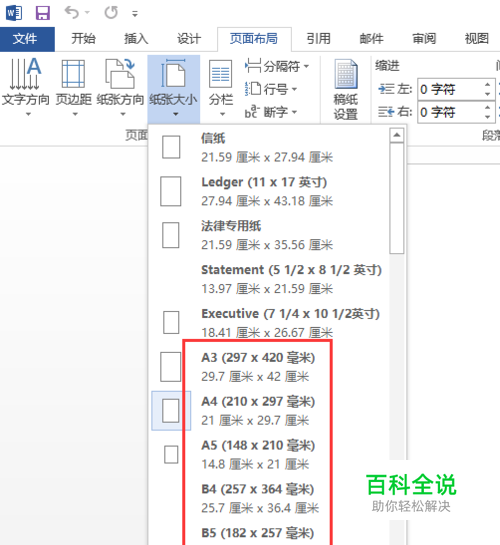
Task: Open the 行号 line numbers dropdown
Action: pos(271,89)
